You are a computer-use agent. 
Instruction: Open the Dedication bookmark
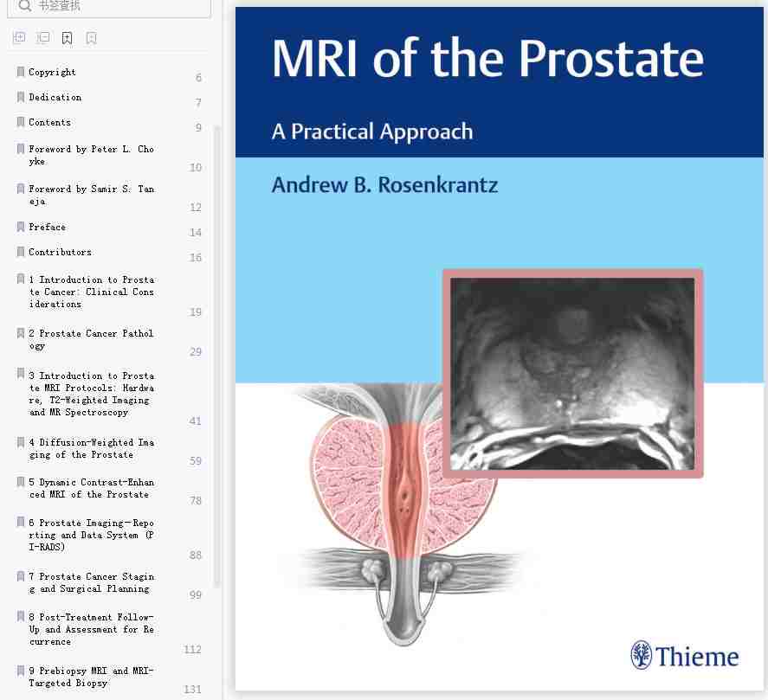click(x=55, y=97)
